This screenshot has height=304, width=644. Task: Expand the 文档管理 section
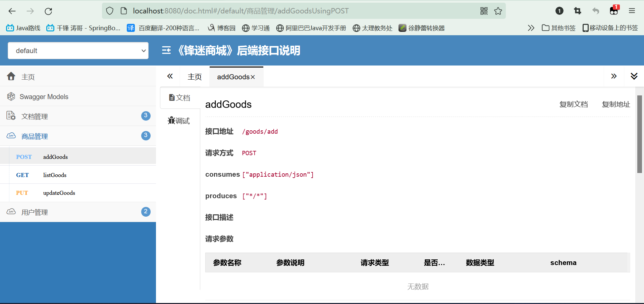[x=78, y=116]
